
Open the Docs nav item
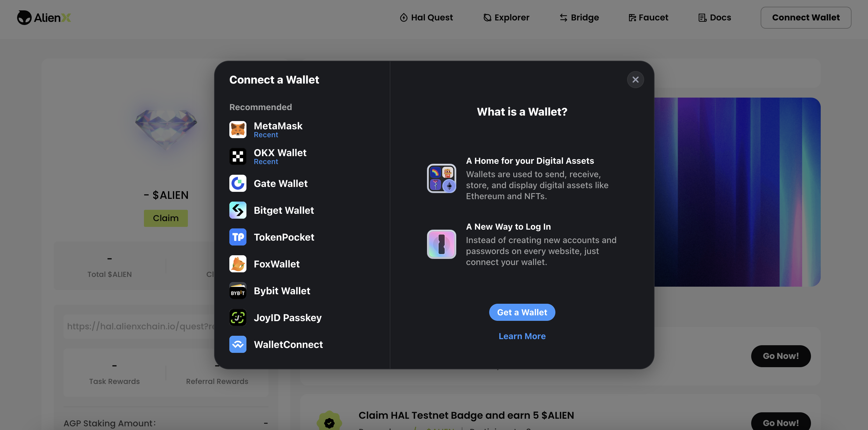coord(714,17)
